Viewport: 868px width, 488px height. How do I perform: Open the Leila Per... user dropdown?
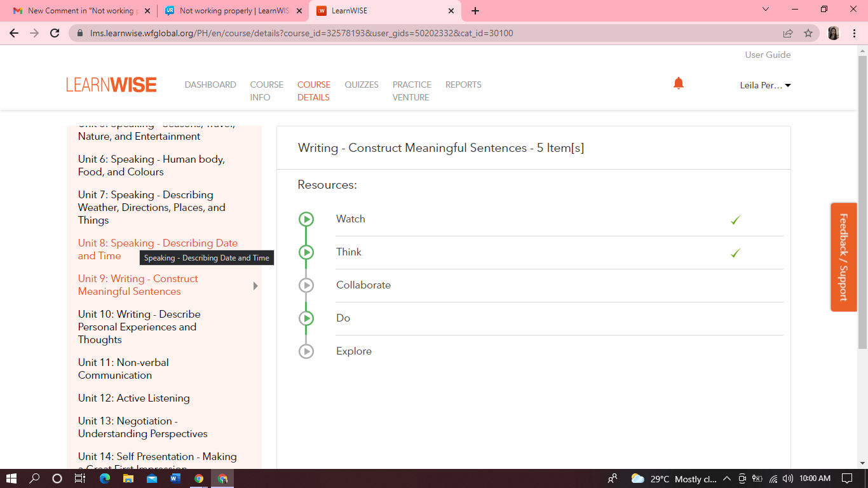pyautogui.click(x=765, y=85)
